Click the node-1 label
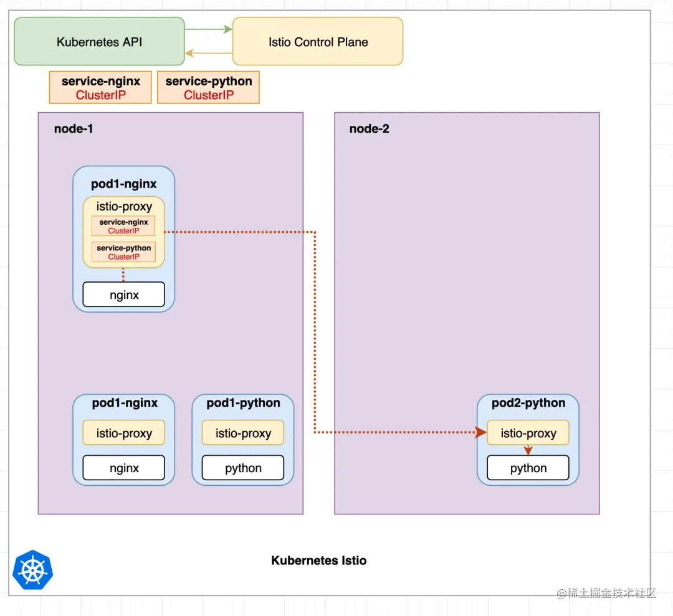The width and height of the screenshot is (673, 616). pyautogui.click(x=74, y=129)
